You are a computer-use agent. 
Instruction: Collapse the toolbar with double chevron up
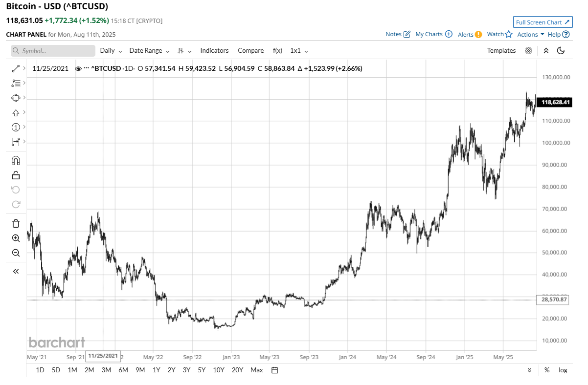click(x=546, y=51)
